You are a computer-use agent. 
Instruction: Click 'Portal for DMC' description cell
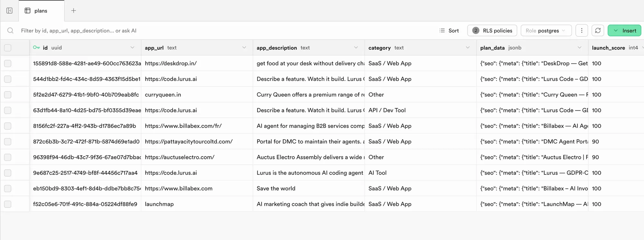click(309, 142)
